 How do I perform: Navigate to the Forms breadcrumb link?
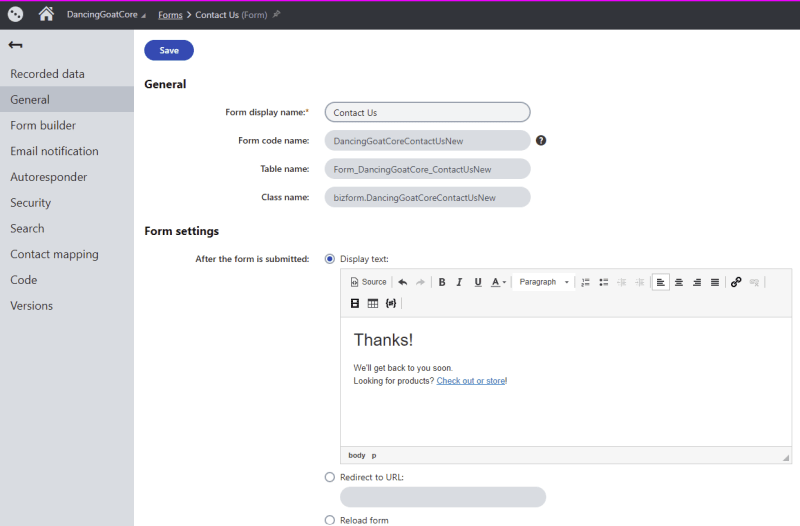coord(170,15)
